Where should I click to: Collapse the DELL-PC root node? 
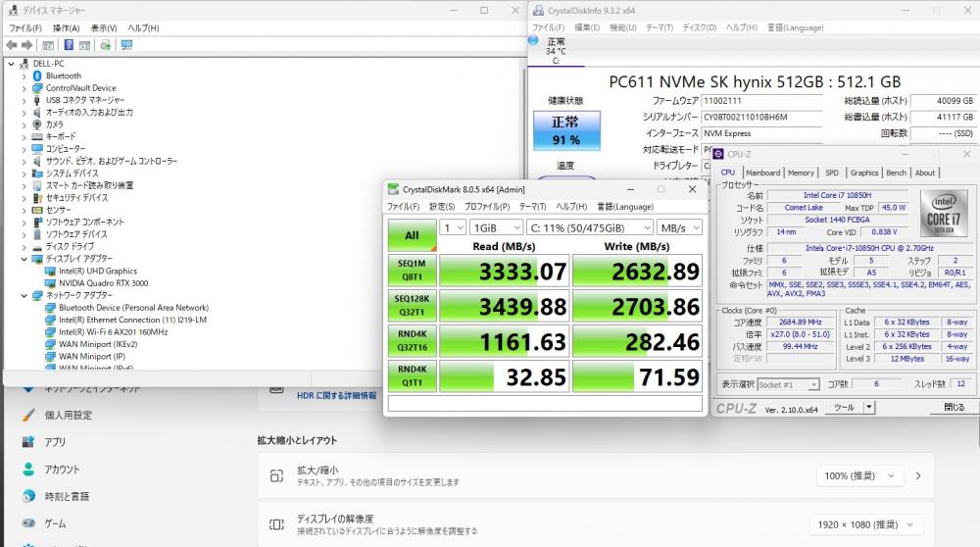point(11,64)
